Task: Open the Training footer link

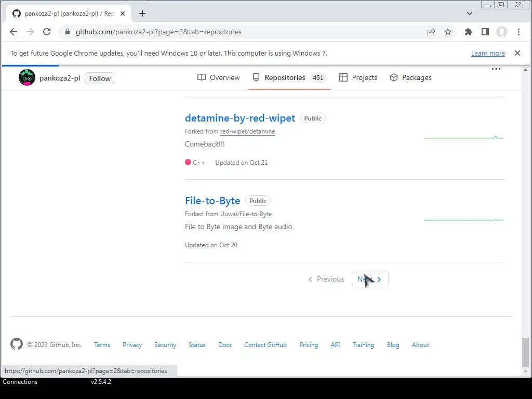Action: (363, 345)
